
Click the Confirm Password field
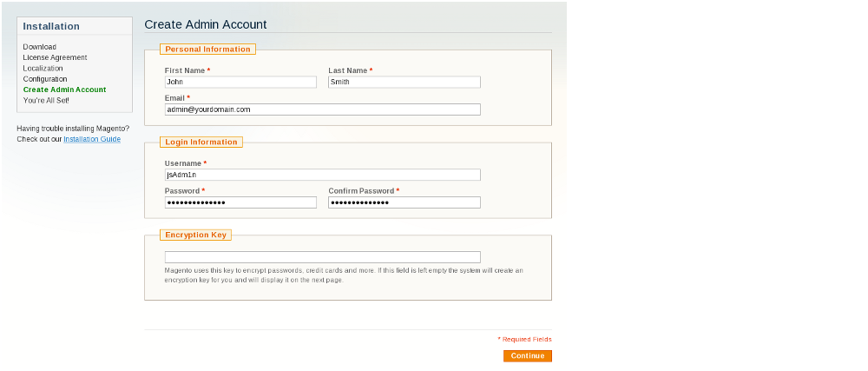(x=404, y=202)
